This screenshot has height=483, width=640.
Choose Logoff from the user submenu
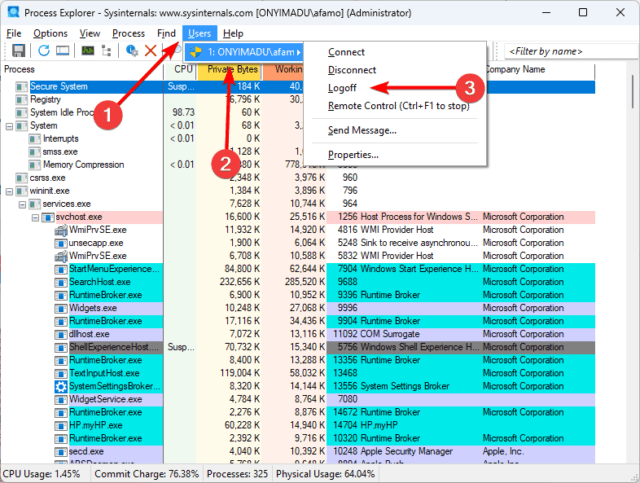[340, 88]
